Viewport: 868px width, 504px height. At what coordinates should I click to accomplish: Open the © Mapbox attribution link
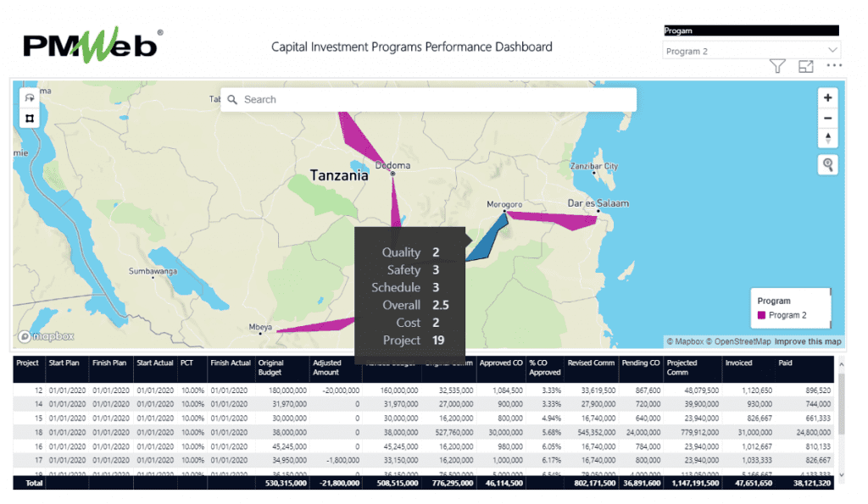[x=685, y=341]
